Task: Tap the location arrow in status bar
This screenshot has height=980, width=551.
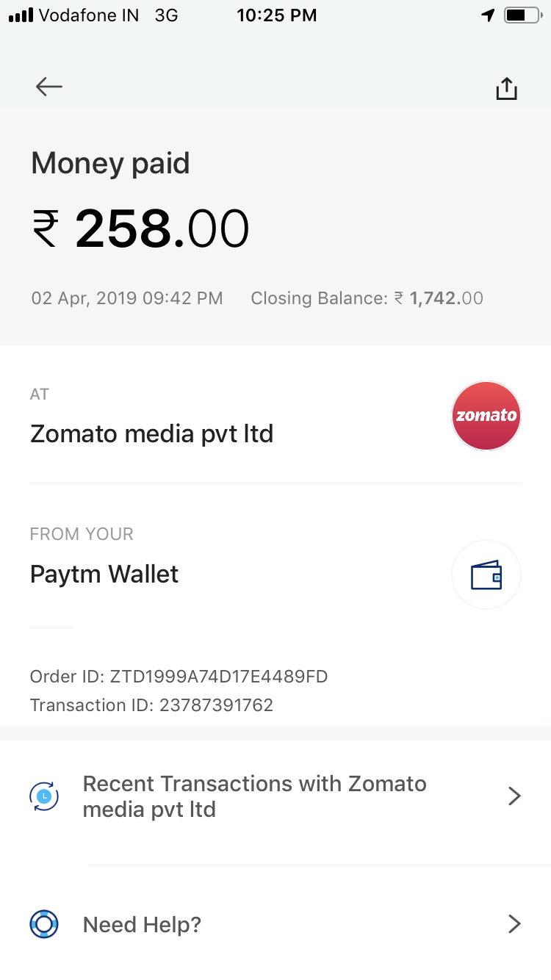Action: tap(489, 15)
